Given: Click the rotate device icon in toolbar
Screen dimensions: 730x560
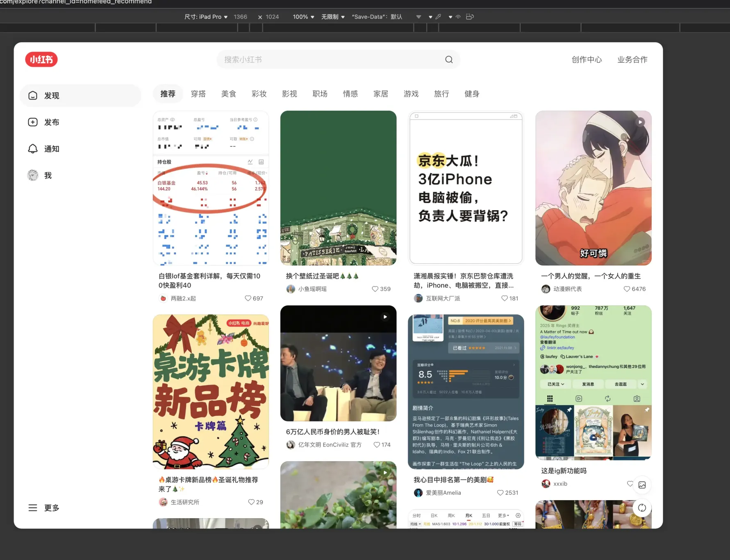Looking at the screenshot, I should click(x=470, y=17).
